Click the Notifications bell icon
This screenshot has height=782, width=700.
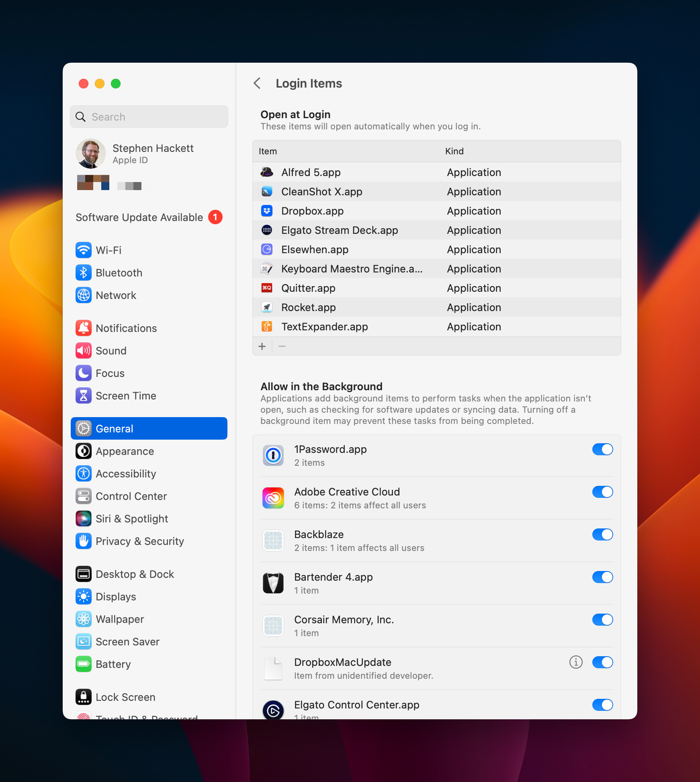click(x=84, y=328)
